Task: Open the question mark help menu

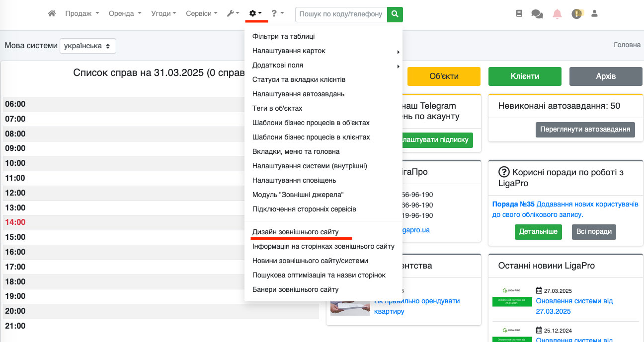Action: coord(277,14)
